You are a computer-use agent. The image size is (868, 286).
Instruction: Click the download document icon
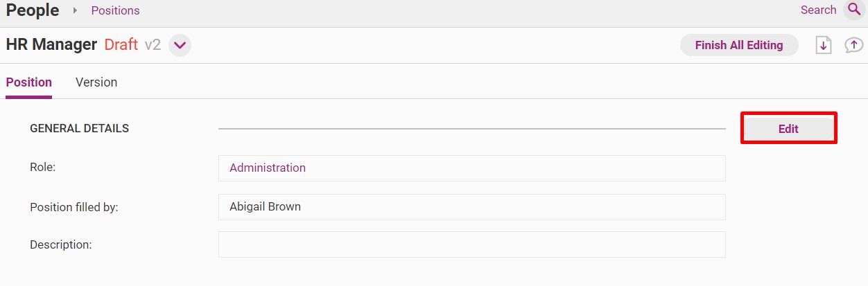coord(823,45)
